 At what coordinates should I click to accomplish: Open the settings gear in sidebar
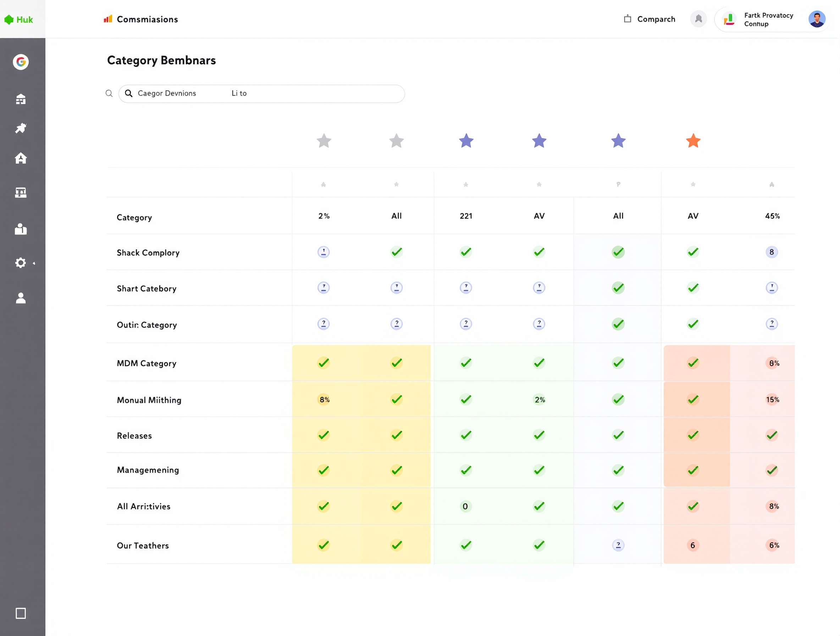pos(21,263)
